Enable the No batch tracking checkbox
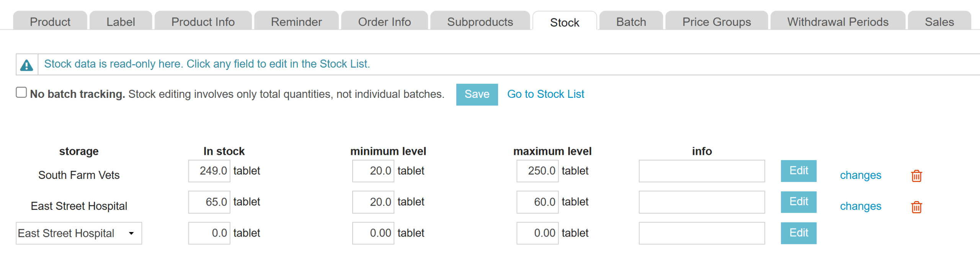The image size is (980, 263). coord(21,93)
